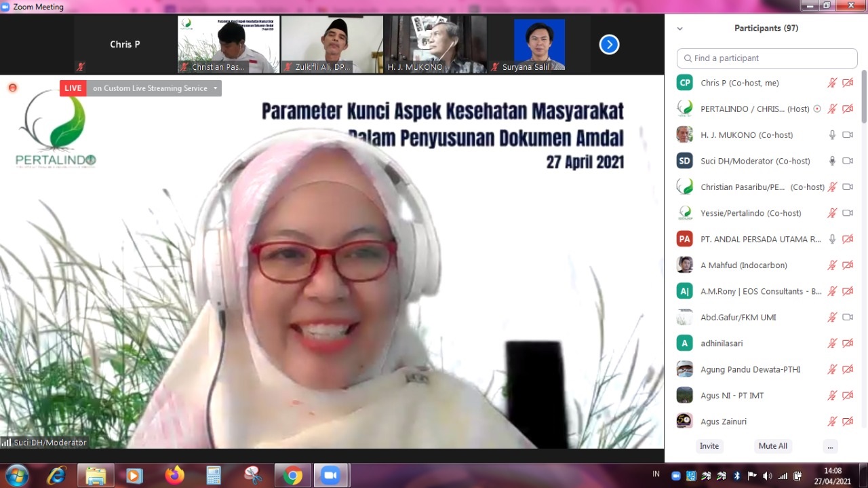The image size is (868, 488).
Task: Click the muted mic icon for Agus Zainuri
Action: 832,421
